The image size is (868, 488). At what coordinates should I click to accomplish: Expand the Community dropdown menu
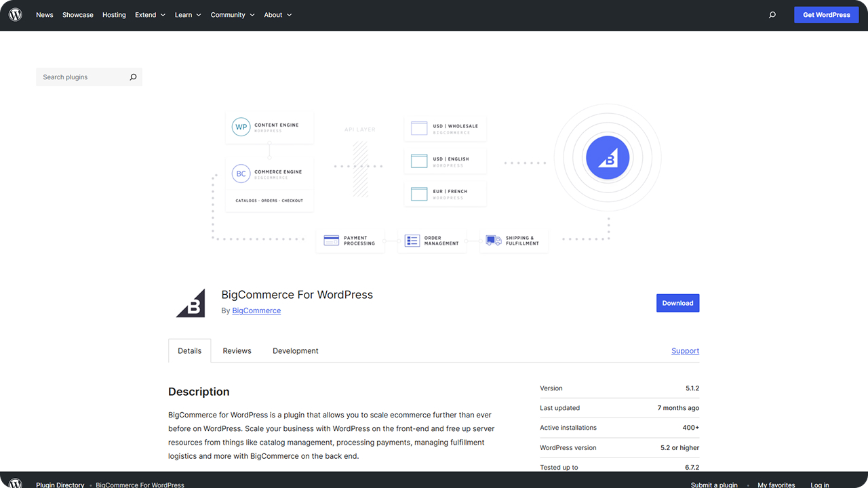click(233, 15)
